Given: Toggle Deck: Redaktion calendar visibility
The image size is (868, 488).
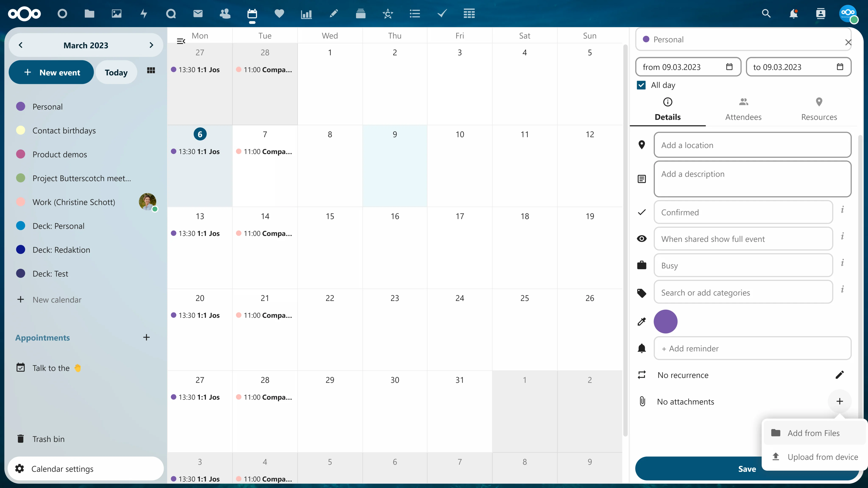Looking at the screenshot, I should [x=21, y=250].
